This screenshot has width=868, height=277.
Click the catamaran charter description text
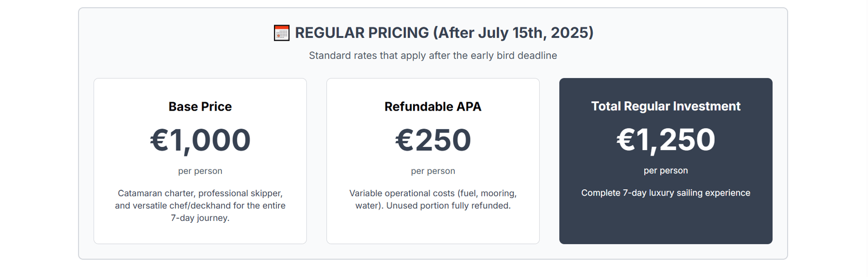200,206
